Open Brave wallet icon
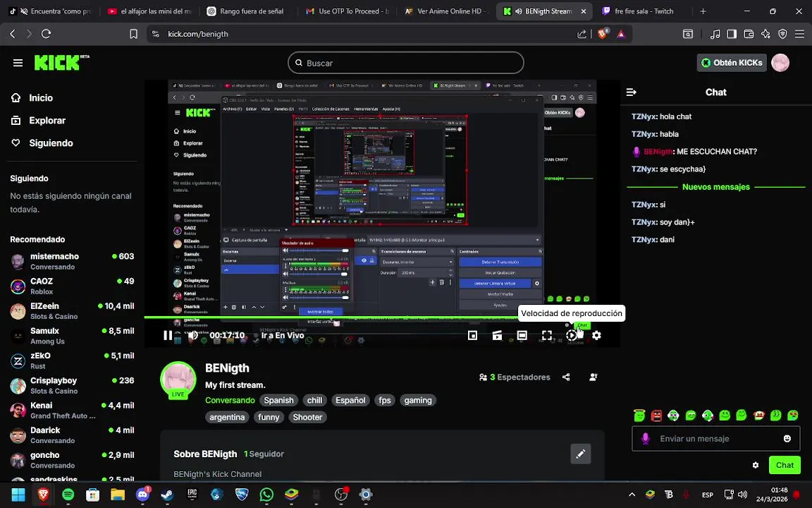 [x=749, y=34]
